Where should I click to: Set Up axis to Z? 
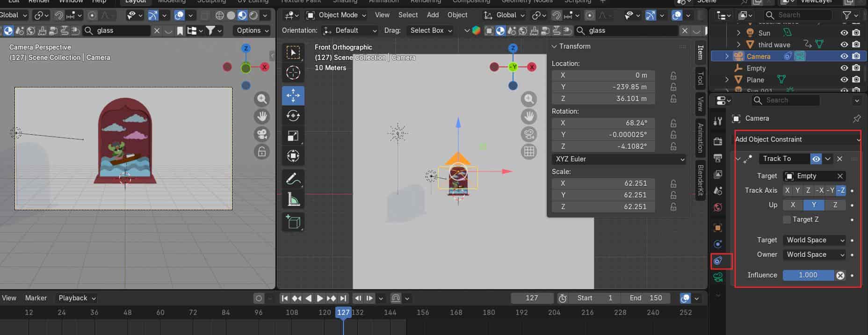click(x=835, y=205)
